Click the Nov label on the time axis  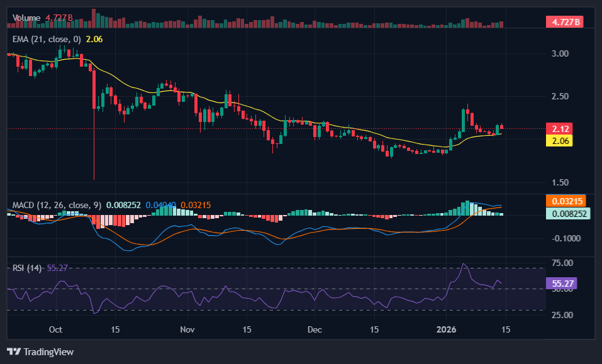[x=187, y=329]
